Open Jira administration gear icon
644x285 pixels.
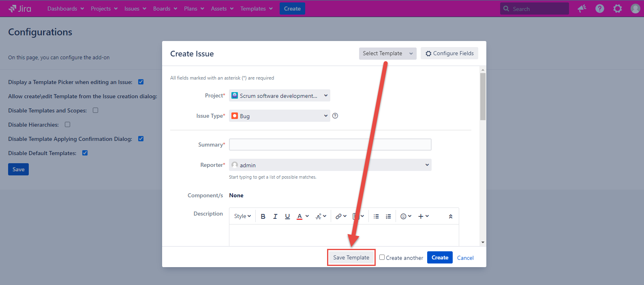617,9
